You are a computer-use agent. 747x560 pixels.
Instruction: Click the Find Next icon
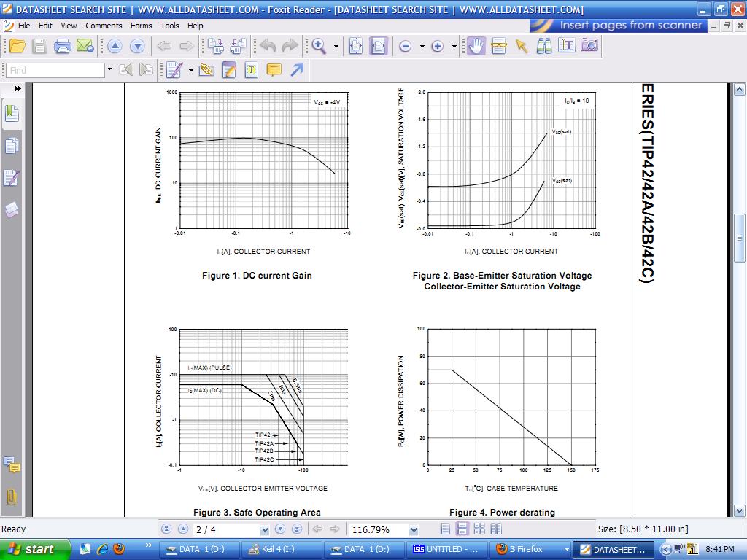[146, 70]
